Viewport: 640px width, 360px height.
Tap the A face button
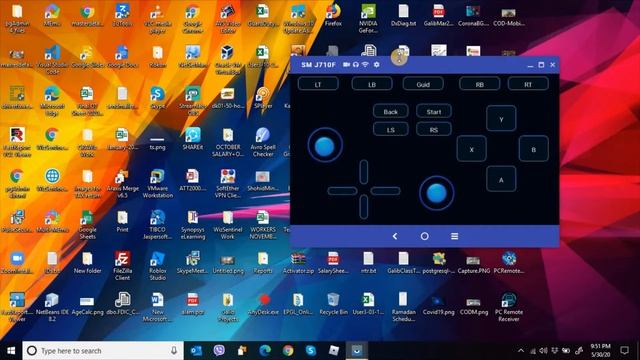501,179
